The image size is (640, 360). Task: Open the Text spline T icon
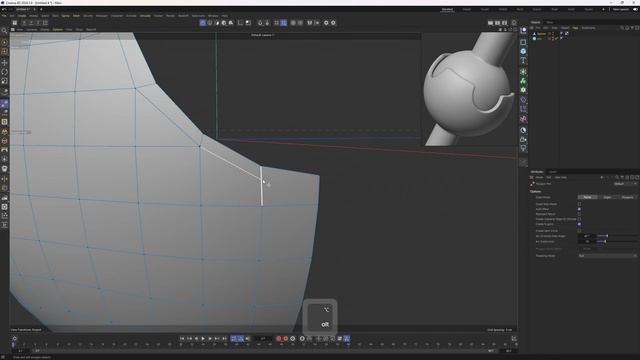click(523, 61)
